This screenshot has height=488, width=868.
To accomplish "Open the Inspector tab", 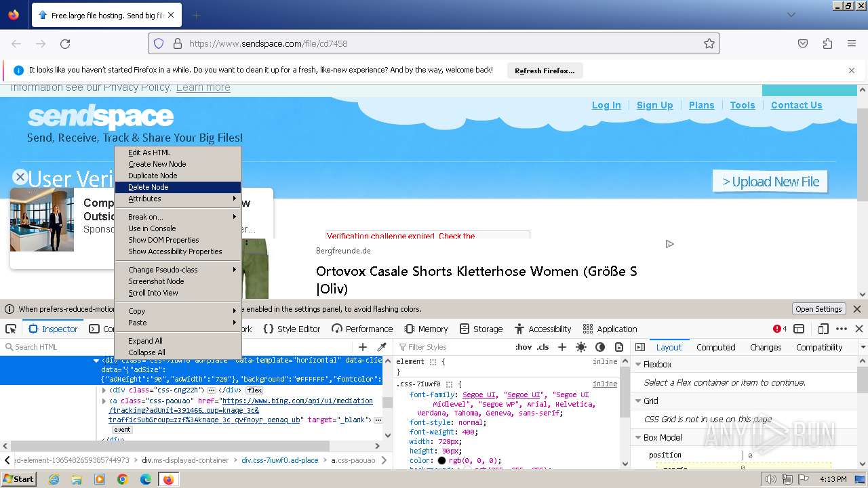I will (x=53, y=329).
